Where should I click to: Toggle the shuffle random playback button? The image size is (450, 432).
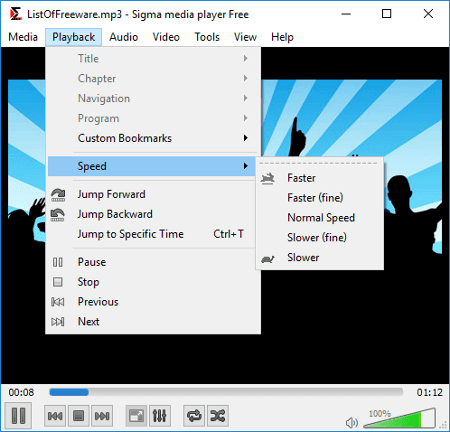pos(218,416)
